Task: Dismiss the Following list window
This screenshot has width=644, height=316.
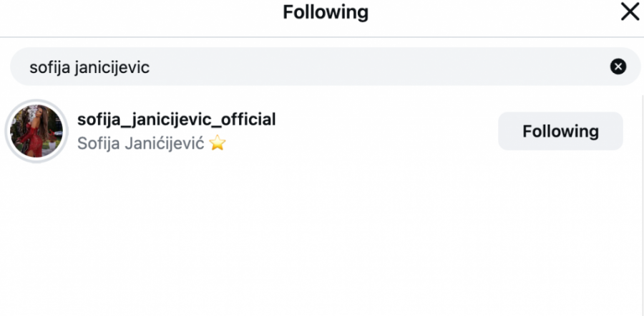Action: coord(630,12)
